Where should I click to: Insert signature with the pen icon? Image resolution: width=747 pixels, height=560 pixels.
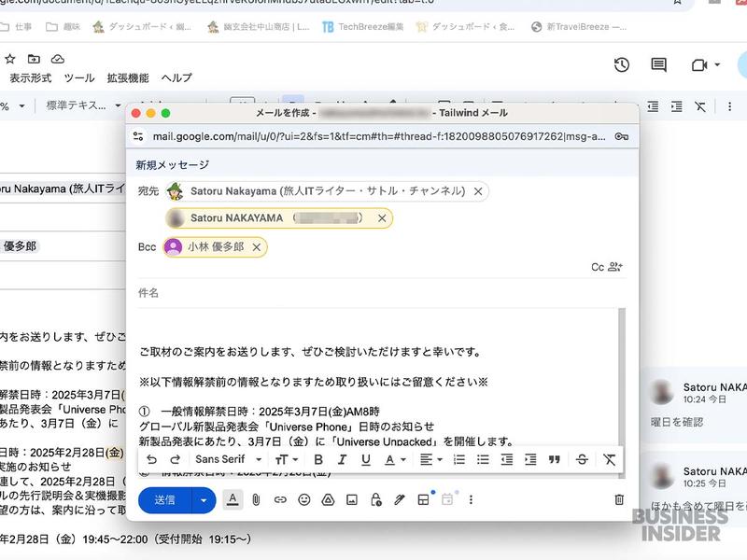tap(400, 499)
